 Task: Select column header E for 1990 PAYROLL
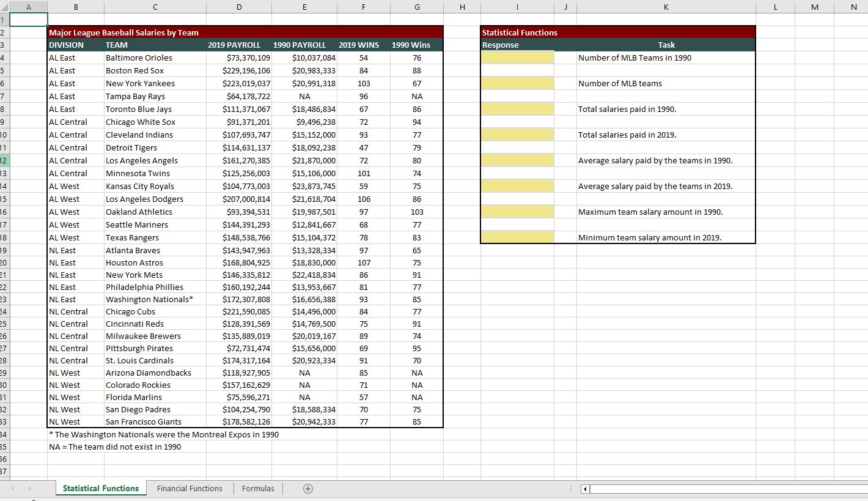(304, 6)
